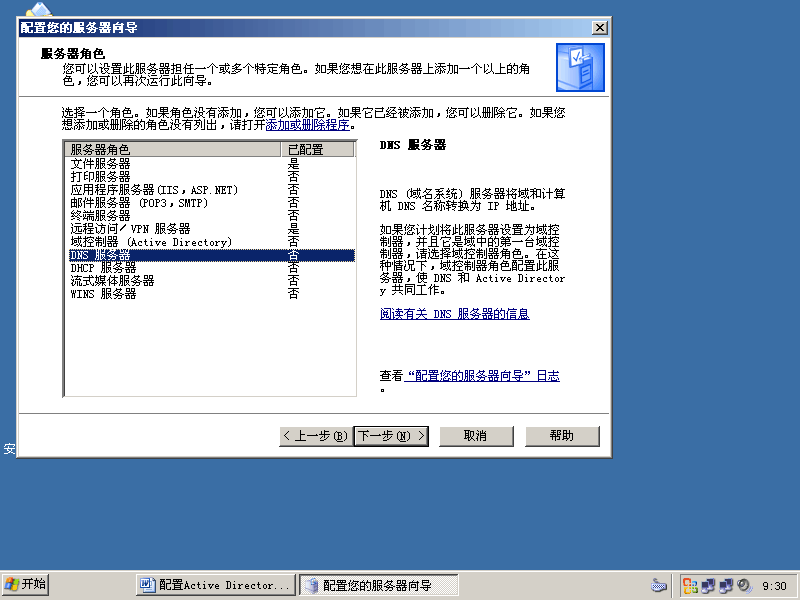Open the 开始 Start menu
This screenshot has width=800, height=600.
click(26, 585)
